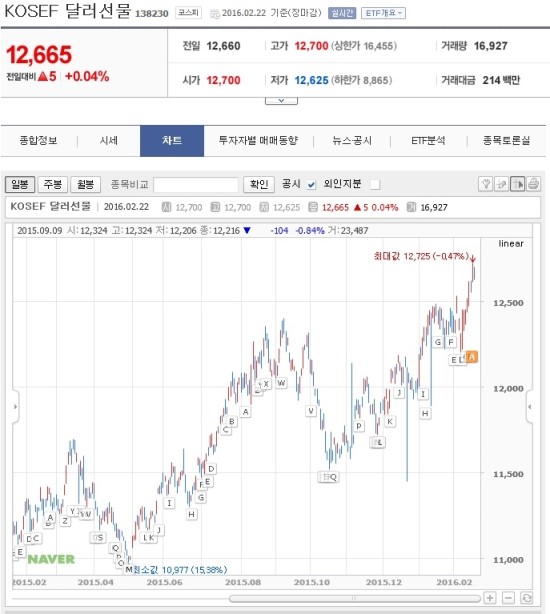550x614 pixels.
Task: Zoom in with the plus icon
Action: pos(490,598)
